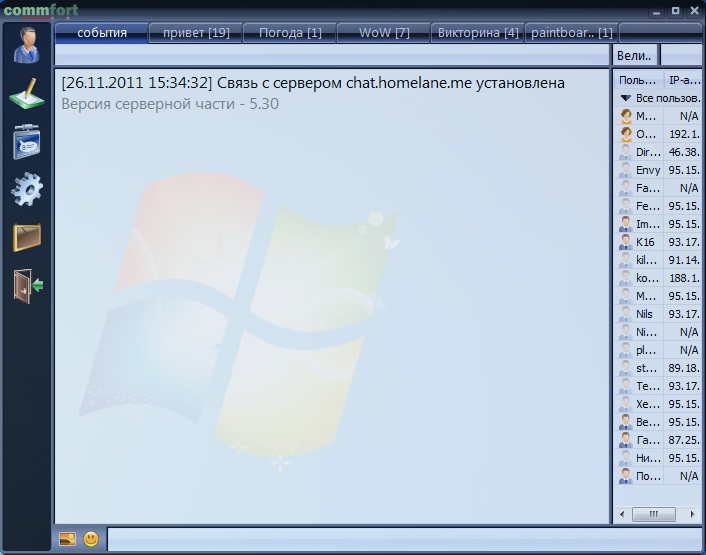The height and width of the screenshot is (555, 706).
Task: Open the smiley emoticon picker
Action: click(91, 539)
